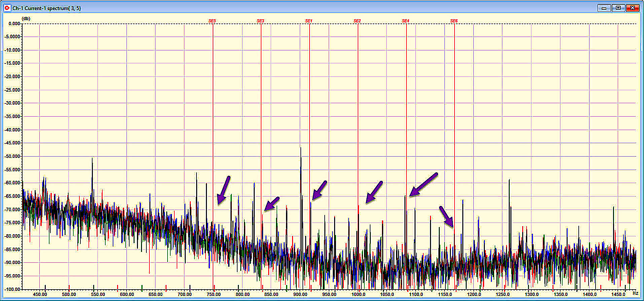Click the 800.00 frequency axis label
This screenshot has width=644, height=301.
[x=242, y=294]
